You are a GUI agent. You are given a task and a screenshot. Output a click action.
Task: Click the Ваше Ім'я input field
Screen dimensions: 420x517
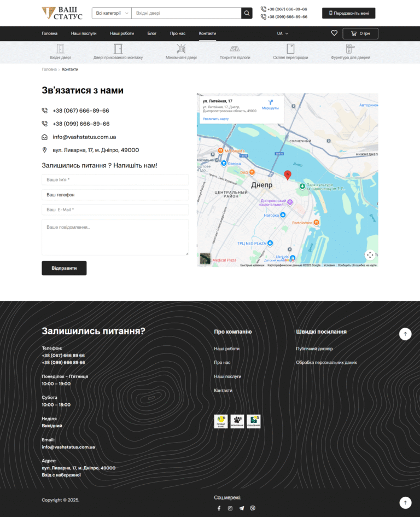115,179
